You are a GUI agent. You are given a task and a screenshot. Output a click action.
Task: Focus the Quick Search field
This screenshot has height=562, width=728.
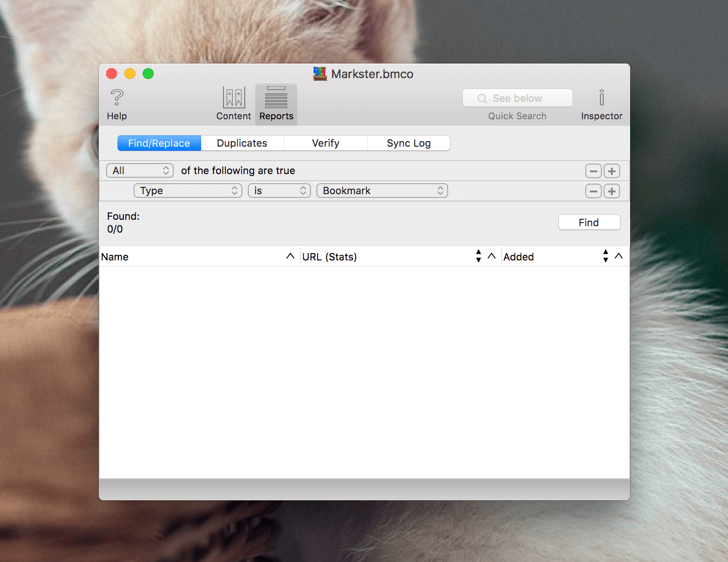(x=517, y=98)
